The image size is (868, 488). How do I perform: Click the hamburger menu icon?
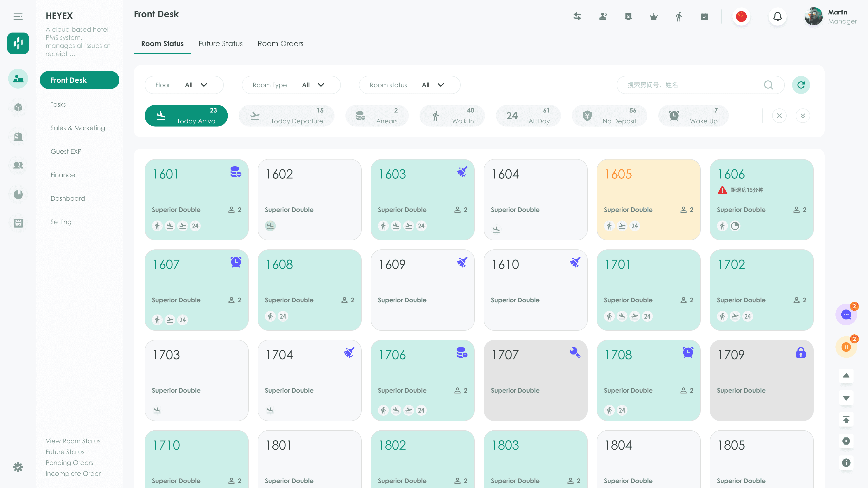(x=18, y=16)
